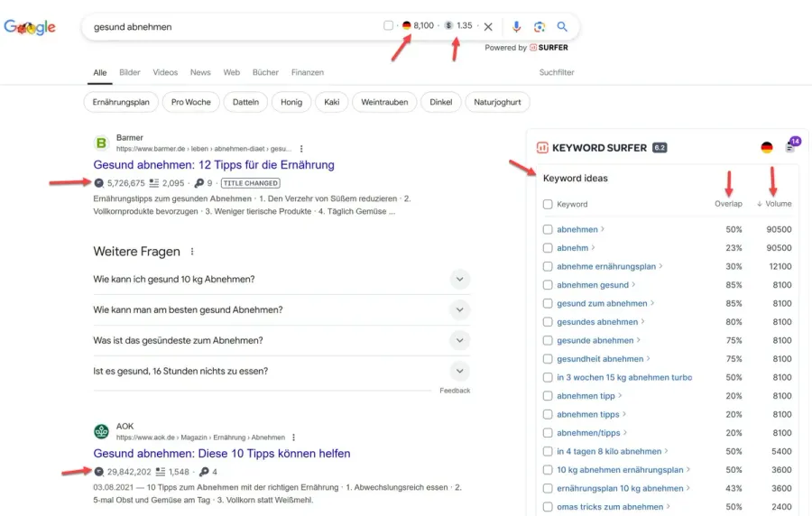This screenshot has width=812, height=516.
Task: Tick the checkbox inside the search bar
Action: pyautogui.click(x=388, y=25)
